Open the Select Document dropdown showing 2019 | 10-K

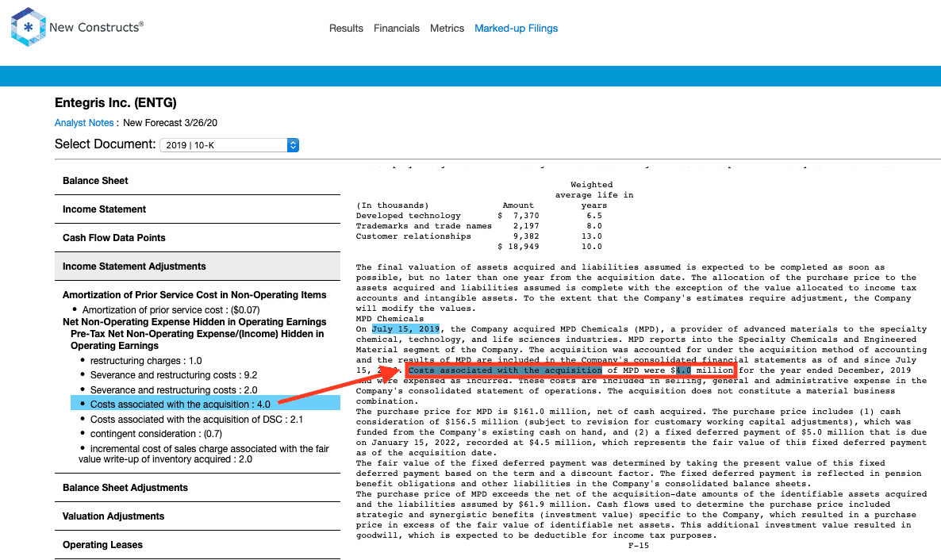(229, 145)
